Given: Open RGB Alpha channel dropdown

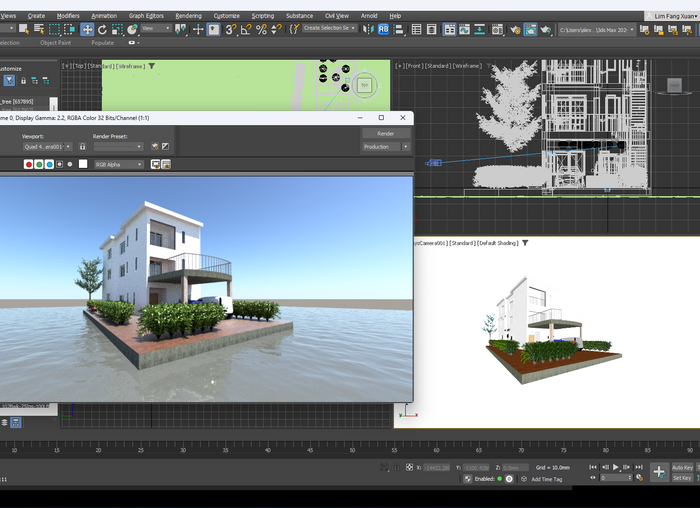Looking at the screenshot, I should 118,164.
